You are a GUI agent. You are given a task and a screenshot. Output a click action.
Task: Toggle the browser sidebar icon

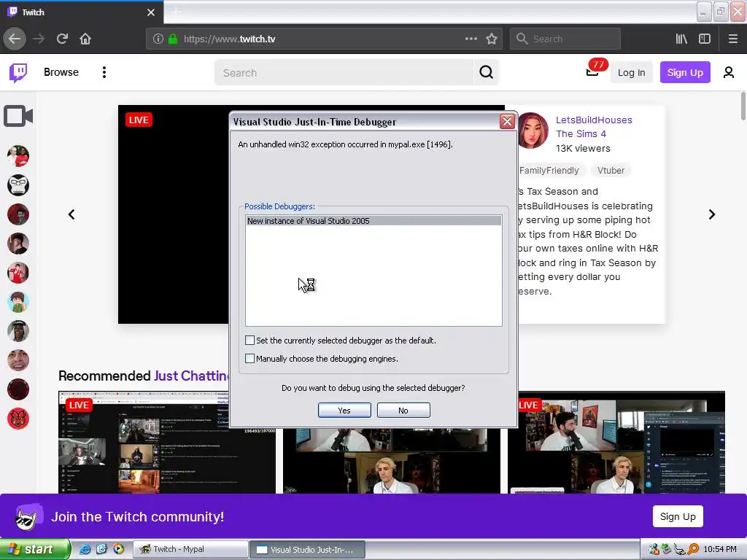705,39
